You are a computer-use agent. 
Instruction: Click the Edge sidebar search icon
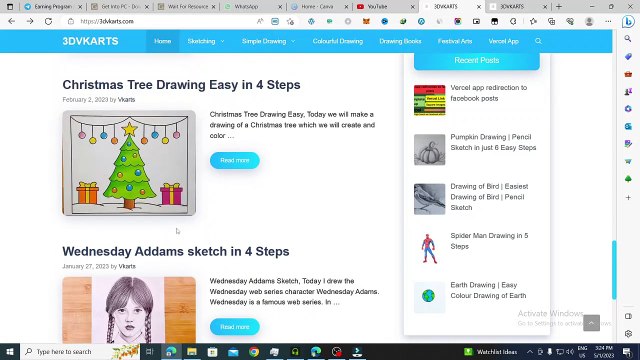(628, 39)
